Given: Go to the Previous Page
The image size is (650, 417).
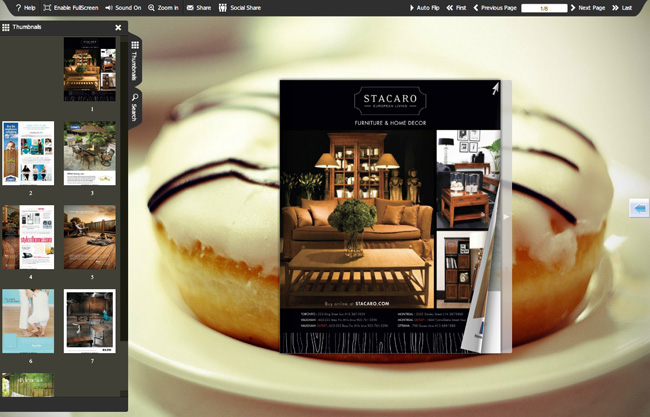Looking at the screenshot, I should [x=495, y=7].
